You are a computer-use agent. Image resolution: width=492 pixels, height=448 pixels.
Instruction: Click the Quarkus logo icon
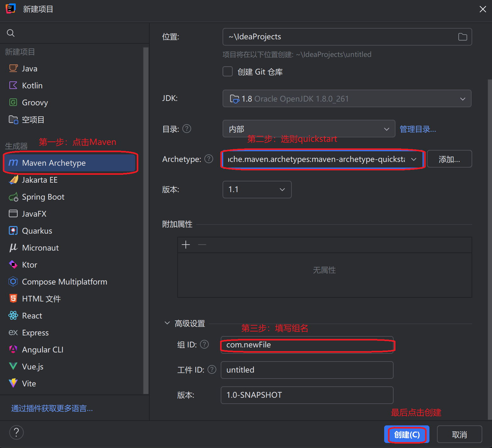(x=13, y=230)
